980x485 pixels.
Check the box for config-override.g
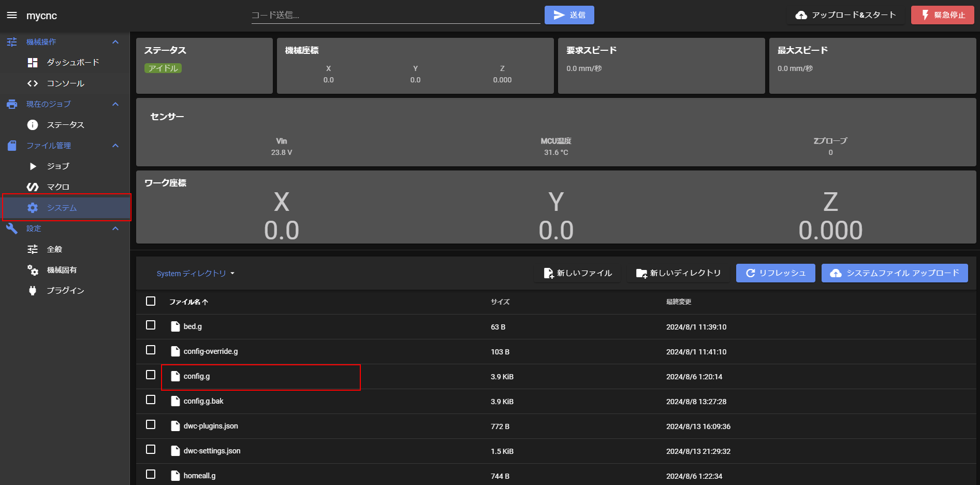point(151,350)
